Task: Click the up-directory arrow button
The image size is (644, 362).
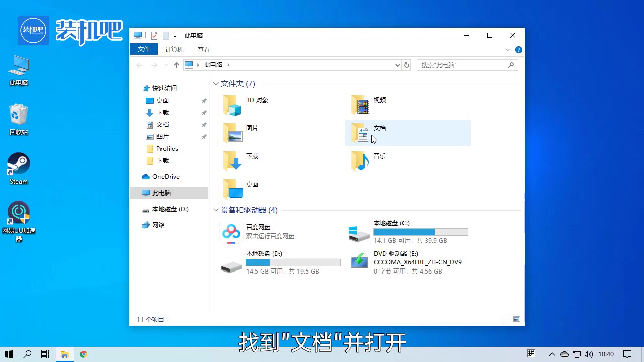Action: (176, 65)
